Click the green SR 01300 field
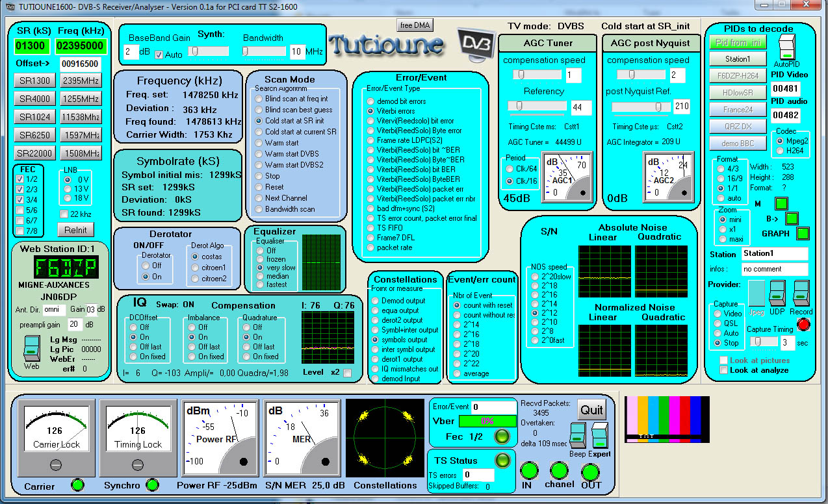828x504 pixels. click(32, 45)
